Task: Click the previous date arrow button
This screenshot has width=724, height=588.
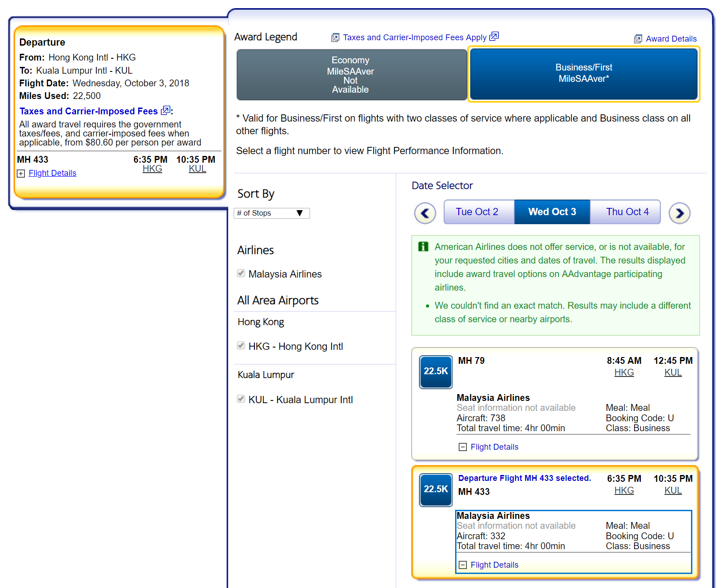Action: tap(425, 213)
